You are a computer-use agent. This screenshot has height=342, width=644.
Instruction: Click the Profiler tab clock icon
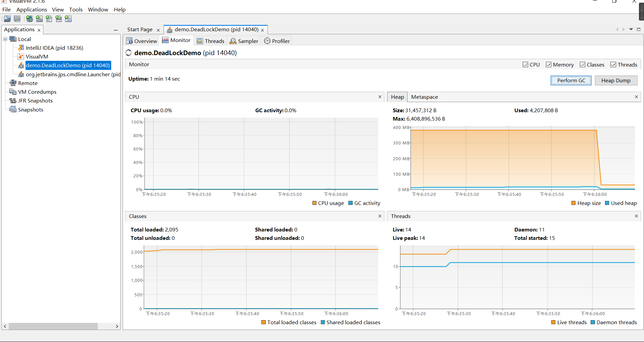[x=267, y=41]
